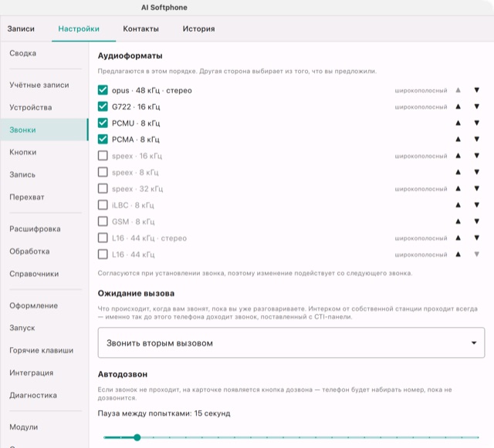The height and width of the screenshot is (448, 494).
Task: Click the iLBC · 8 кГц label
Action: [x=133, y=205]
